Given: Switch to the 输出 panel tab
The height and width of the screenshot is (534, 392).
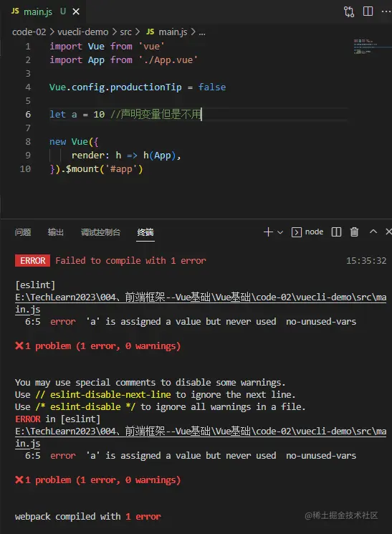Looking at the screenshot, I should pyautogui.click(x=55, y=232).
